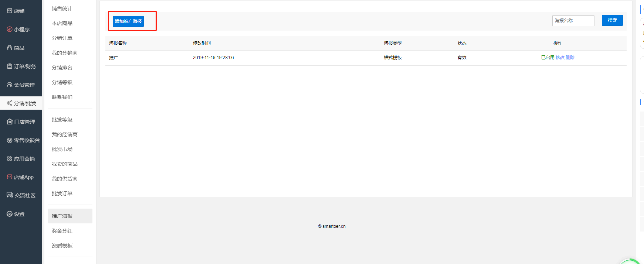Open 本店商品 submenu item
This screenshot has height=264, width=644.
pos(62,23)
